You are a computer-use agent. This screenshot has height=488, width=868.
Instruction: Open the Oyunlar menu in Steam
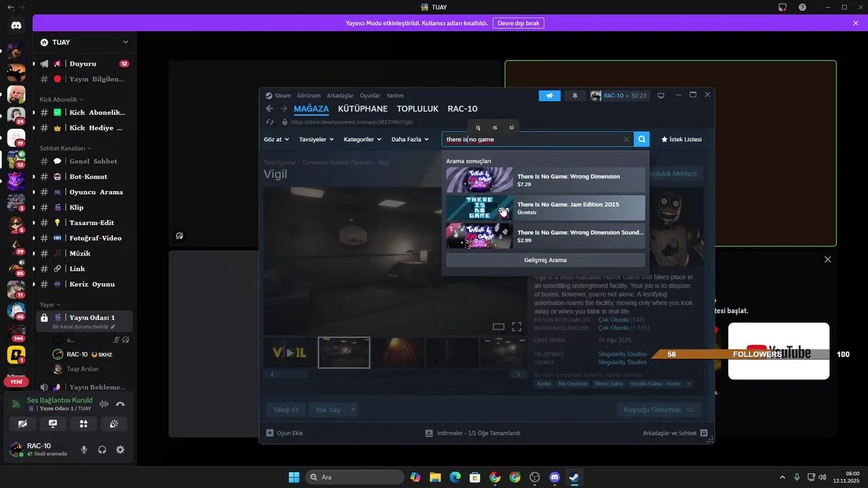click(370, 96)
